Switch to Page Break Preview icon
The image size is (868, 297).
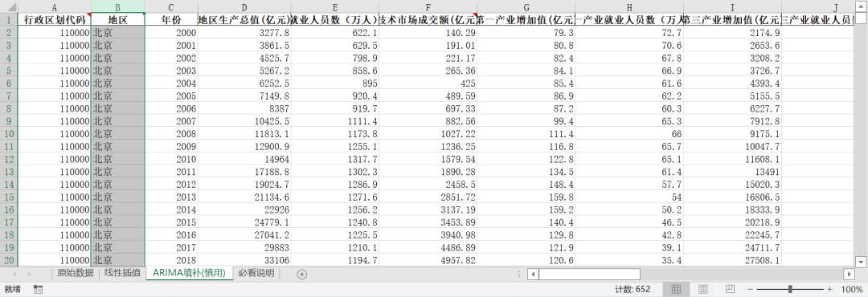click(730, 289)
